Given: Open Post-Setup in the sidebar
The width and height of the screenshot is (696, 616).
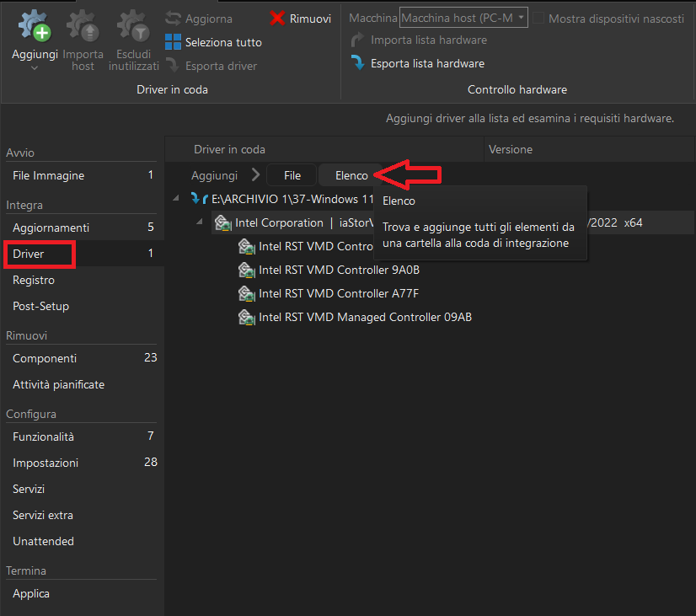Looking at the screenshot, I should (x=82, y=306).
